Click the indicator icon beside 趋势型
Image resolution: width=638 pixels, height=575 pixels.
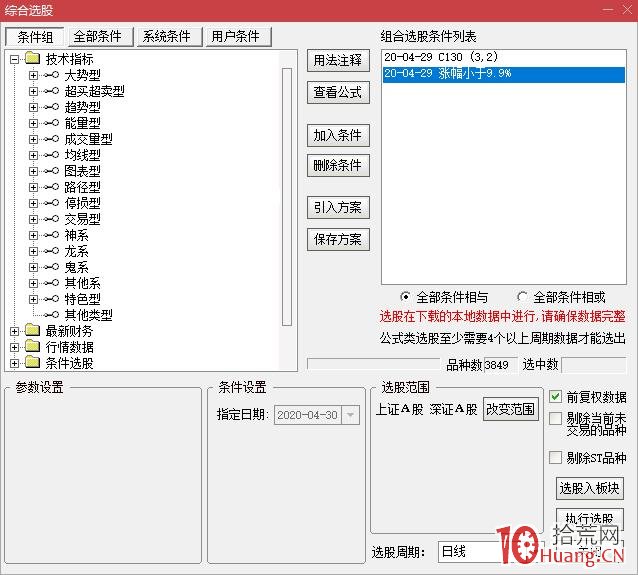tap(52, 107)
